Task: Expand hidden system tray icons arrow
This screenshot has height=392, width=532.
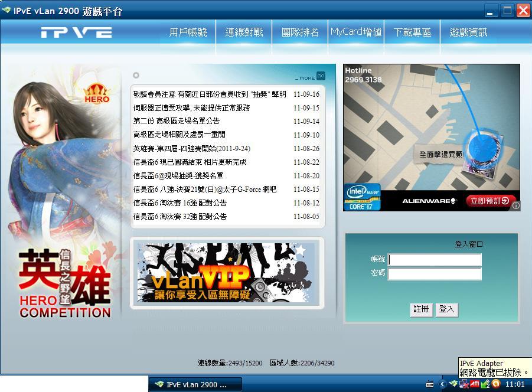Action: click(443, 384)
